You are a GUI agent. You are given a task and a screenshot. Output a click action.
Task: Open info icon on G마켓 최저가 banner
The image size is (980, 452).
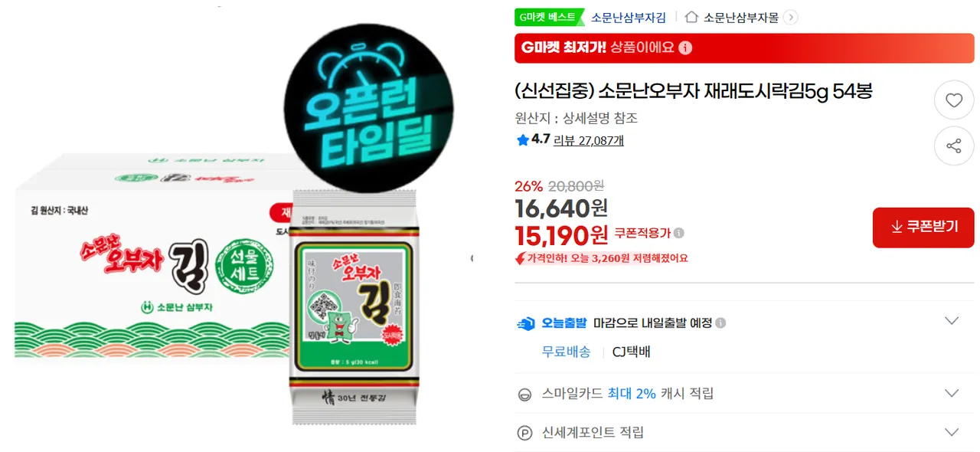685,47
